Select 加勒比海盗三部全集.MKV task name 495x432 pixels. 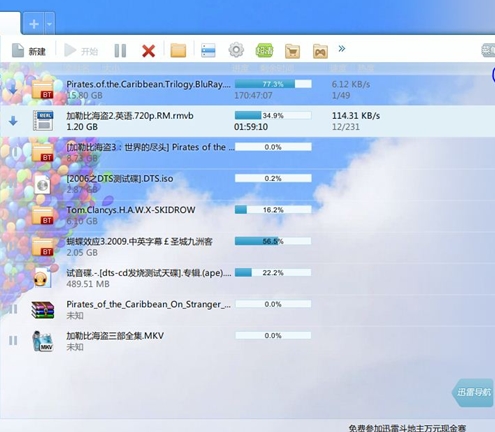tap(115, 336)
